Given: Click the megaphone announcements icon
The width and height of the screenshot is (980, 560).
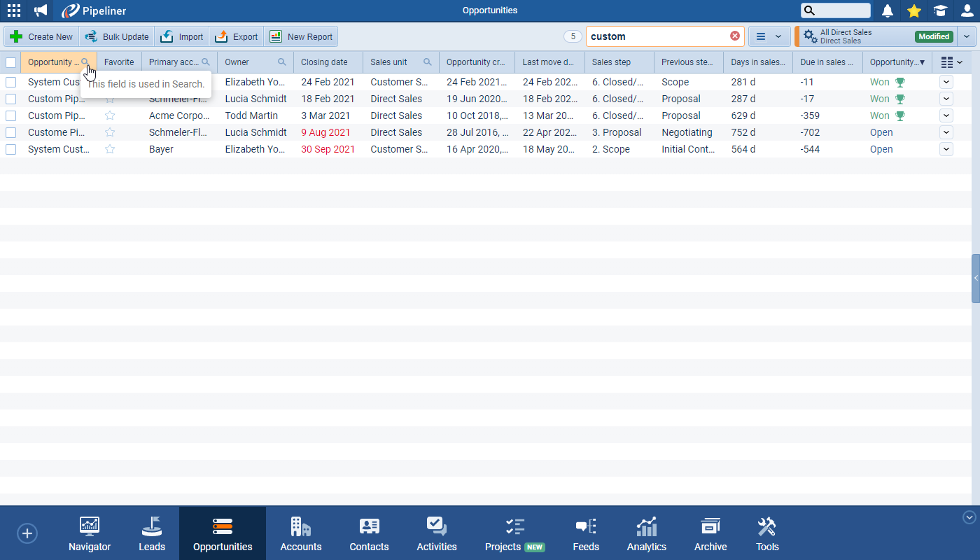Looking at the screenshot, I should coord(40,10).
